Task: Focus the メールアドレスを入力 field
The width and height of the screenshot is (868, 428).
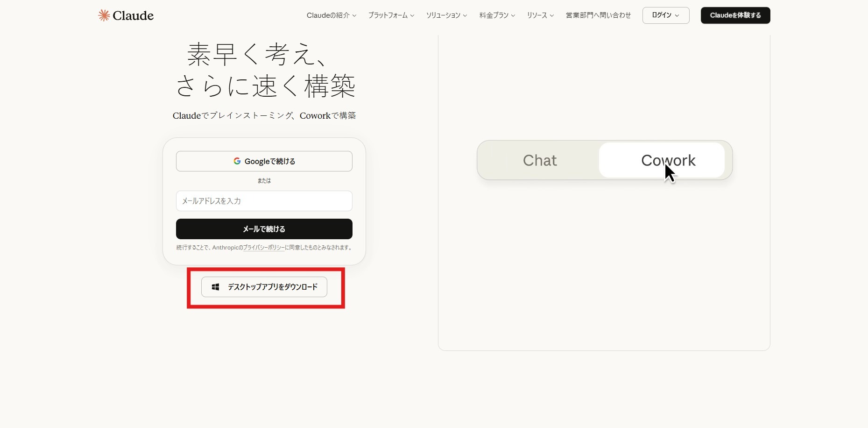Action: point(264,201)
